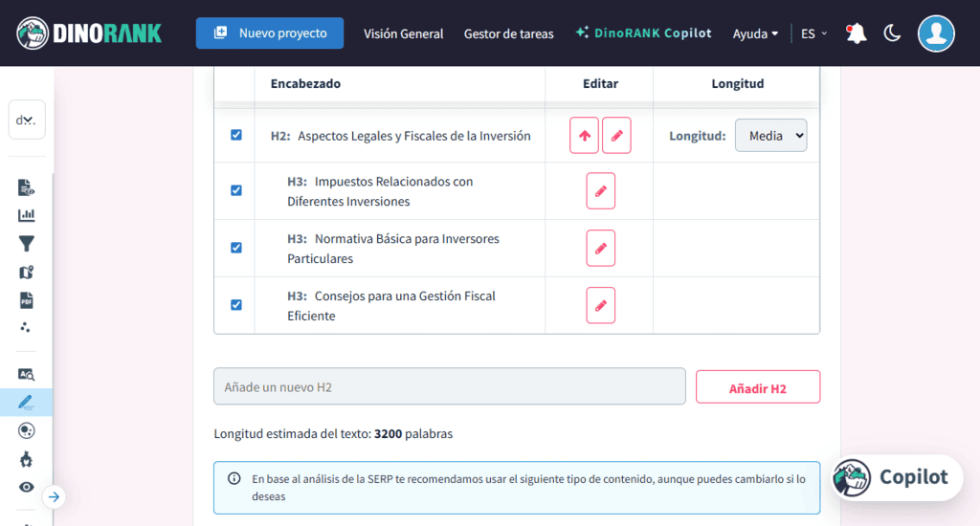
Task: Open the circular globe sidebar icon
Action: [26, 430]
